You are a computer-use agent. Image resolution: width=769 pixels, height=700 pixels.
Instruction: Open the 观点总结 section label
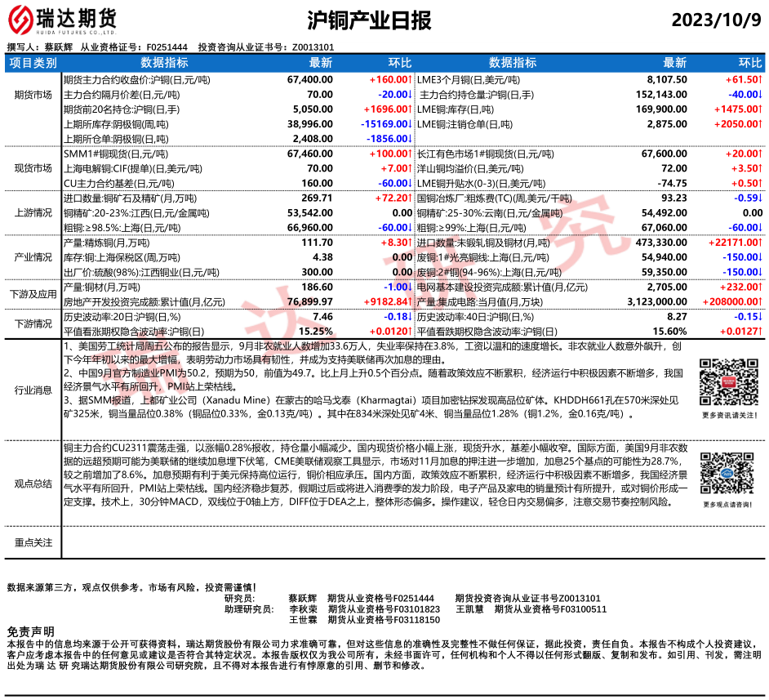tap(33, 484)
